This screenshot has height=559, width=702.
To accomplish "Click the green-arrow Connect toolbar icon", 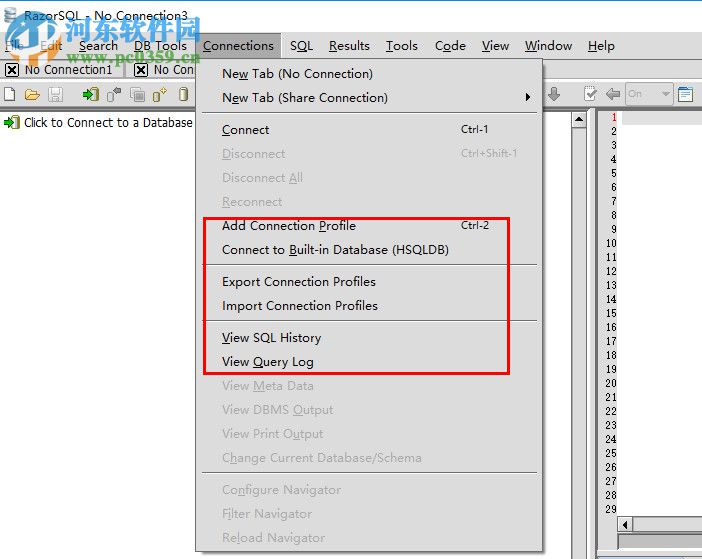I will [x=91, y=94].
